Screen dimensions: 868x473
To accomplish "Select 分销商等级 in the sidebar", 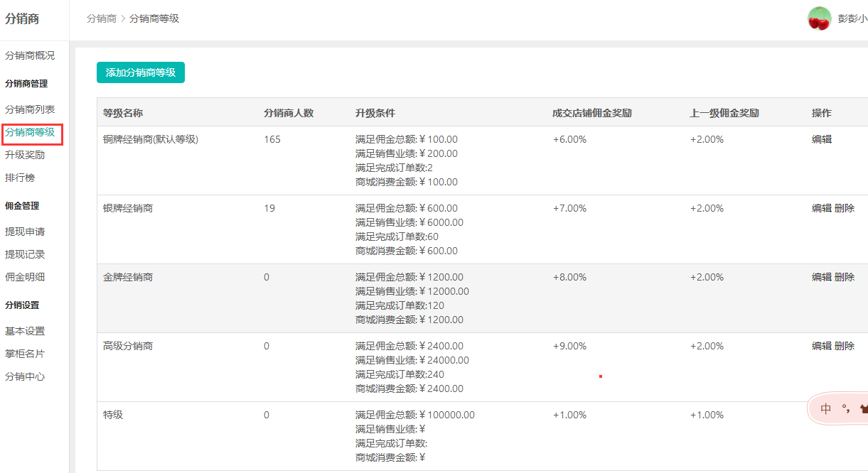I will tap(30, 132).
